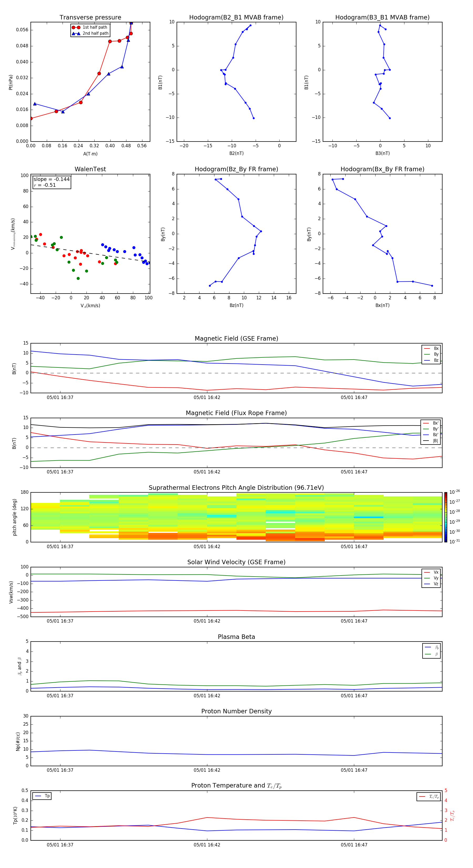This screenshot has width=473, height=868.
Task: Click the 'B2(nT)' x-axis label
Action: (x=236, y=153)
